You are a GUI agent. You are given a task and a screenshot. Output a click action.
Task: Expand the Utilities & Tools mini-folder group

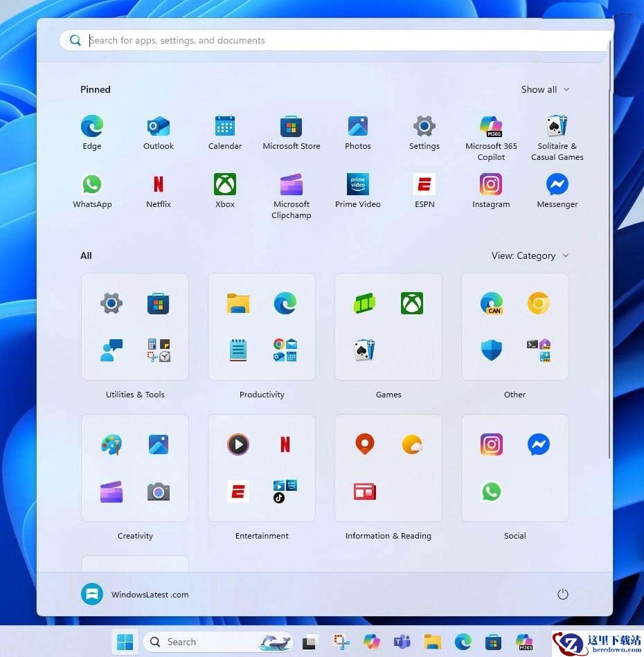pos(159,350)
